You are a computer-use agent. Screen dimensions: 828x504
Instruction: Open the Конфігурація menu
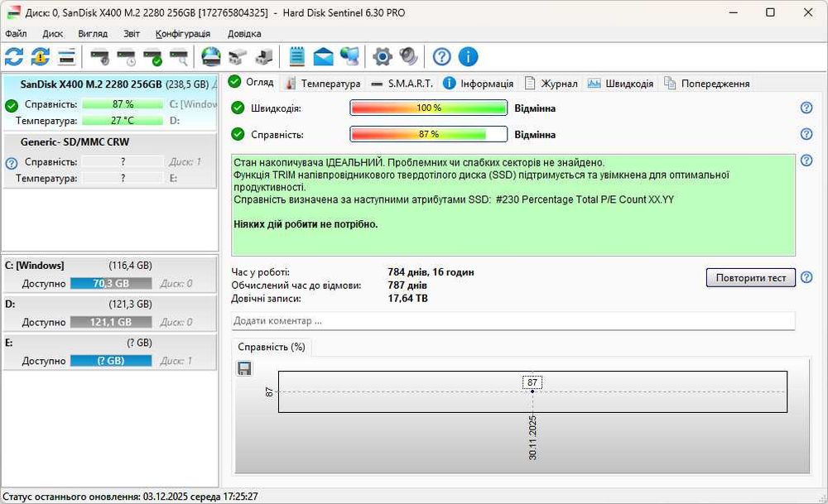(x=183, y=34)
